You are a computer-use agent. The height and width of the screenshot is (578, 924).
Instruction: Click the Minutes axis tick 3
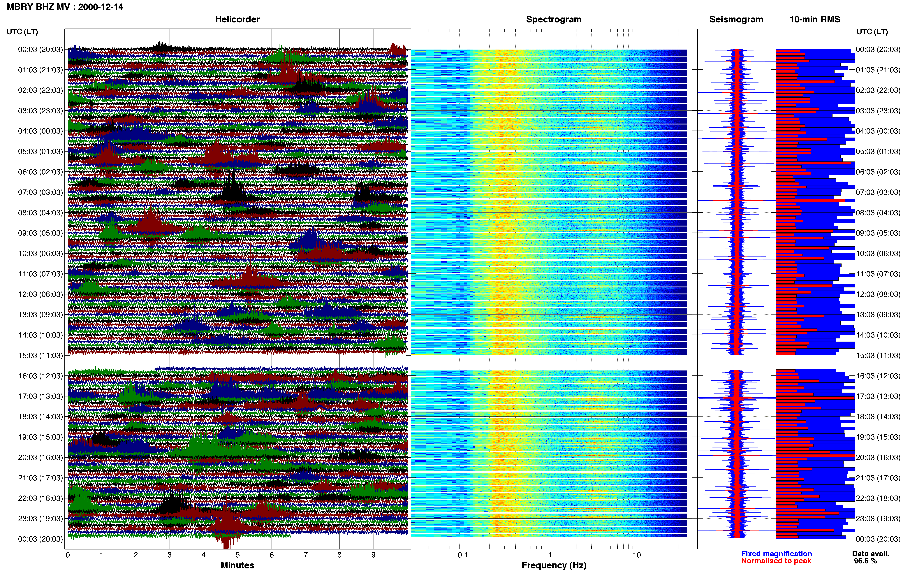(x=170, y=555)
